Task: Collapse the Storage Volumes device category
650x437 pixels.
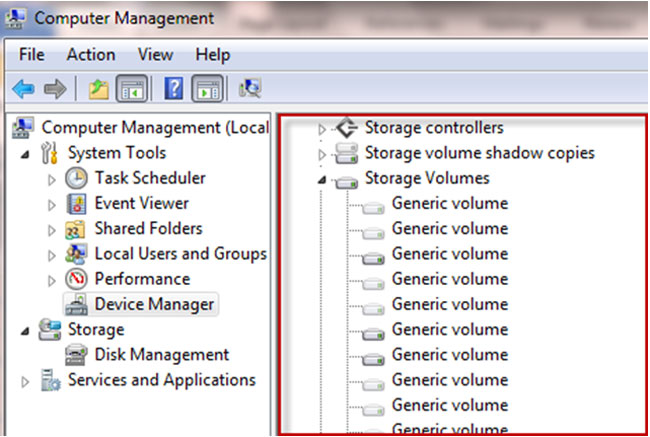Action: pyautogui.click(x=322, y=179)
